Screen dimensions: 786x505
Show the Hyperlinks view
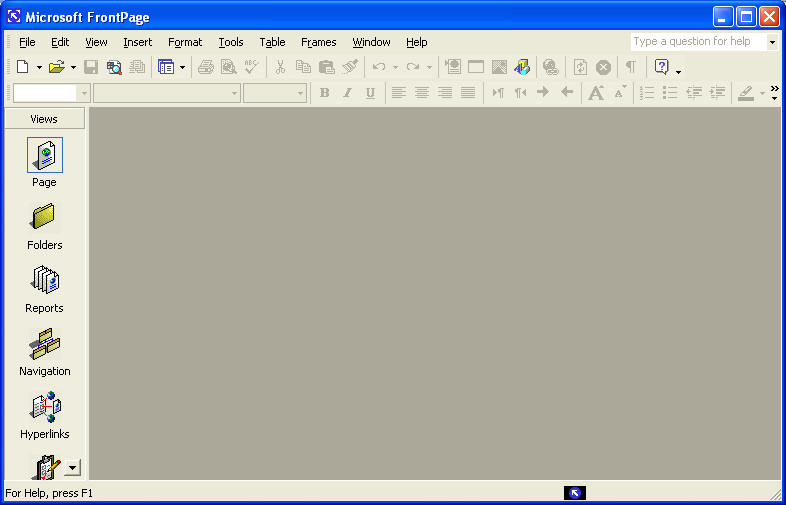[44, 414]
